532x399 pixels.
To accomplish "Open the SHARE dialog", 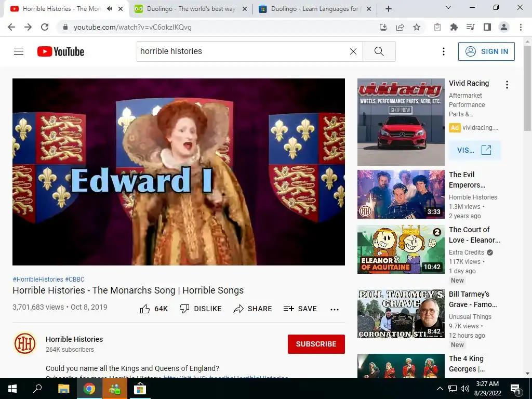I will click(x=253, y=309).
